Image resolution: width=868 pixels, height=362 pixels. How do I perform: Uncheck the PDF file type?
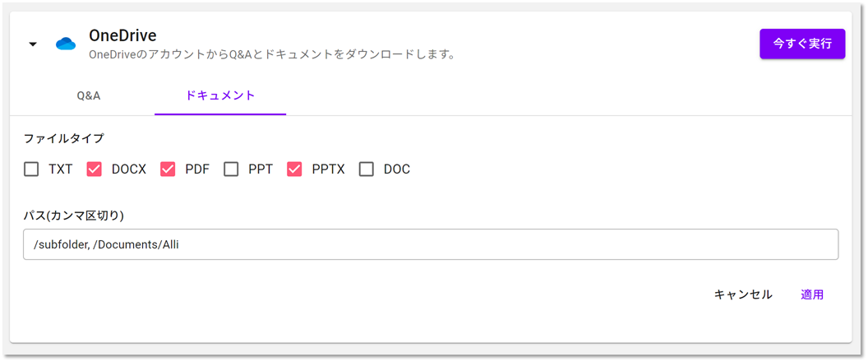[168, 169]
